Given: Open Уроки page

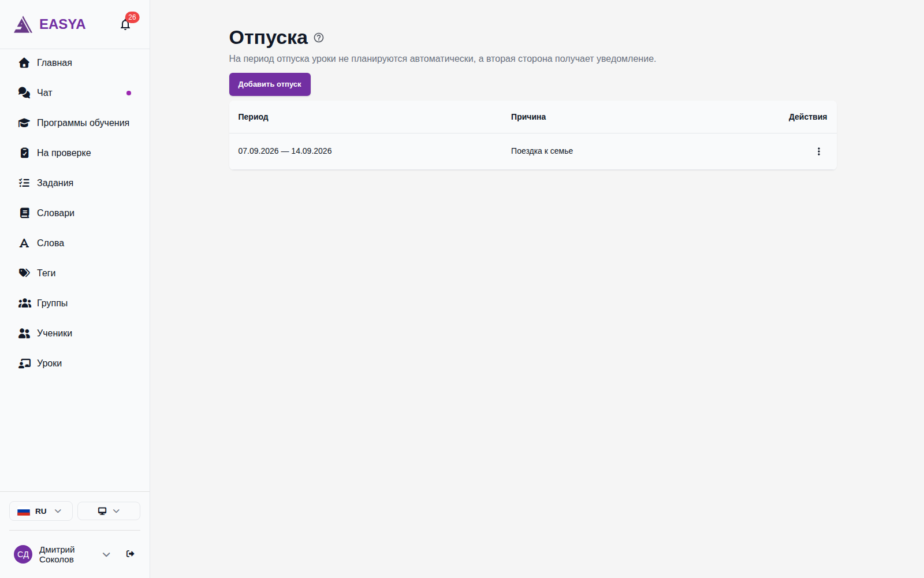Looking at the screenshot, I should point(74,364).
